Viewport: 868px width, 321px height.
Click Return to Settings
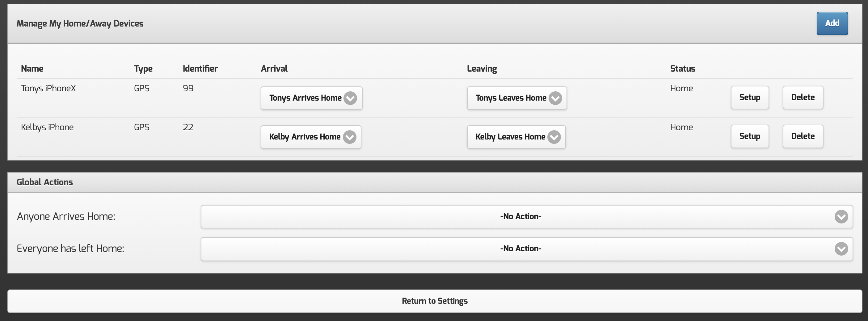click(x=434, y=301)
